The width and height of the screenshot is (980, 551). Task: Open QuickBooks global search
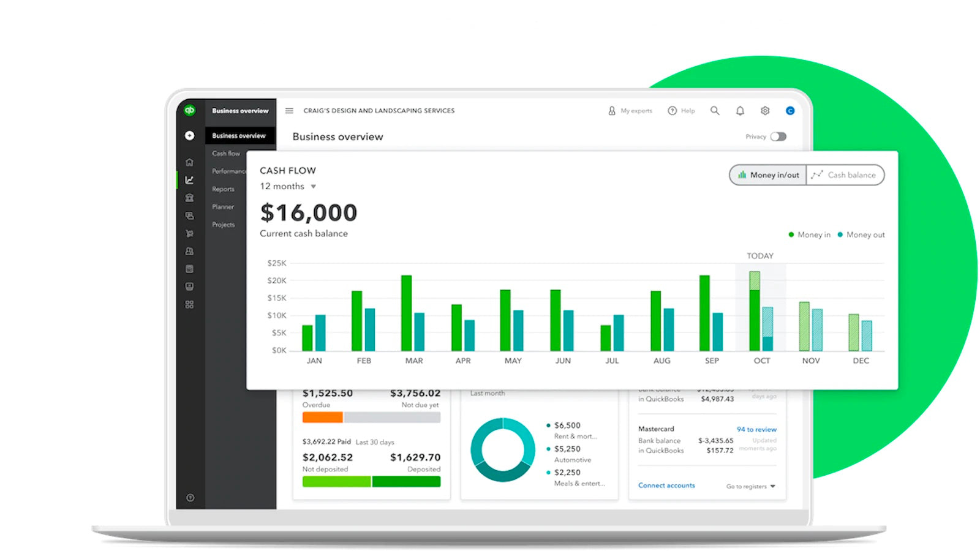(715, 111)
